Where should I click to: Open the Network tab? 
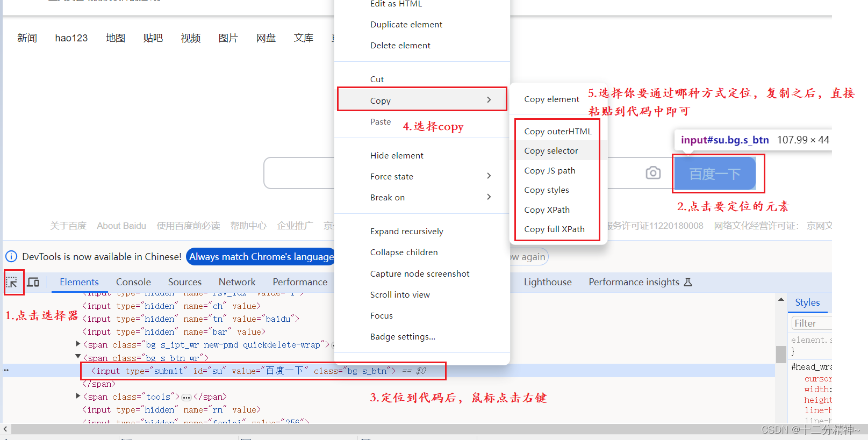coord(237,282)
